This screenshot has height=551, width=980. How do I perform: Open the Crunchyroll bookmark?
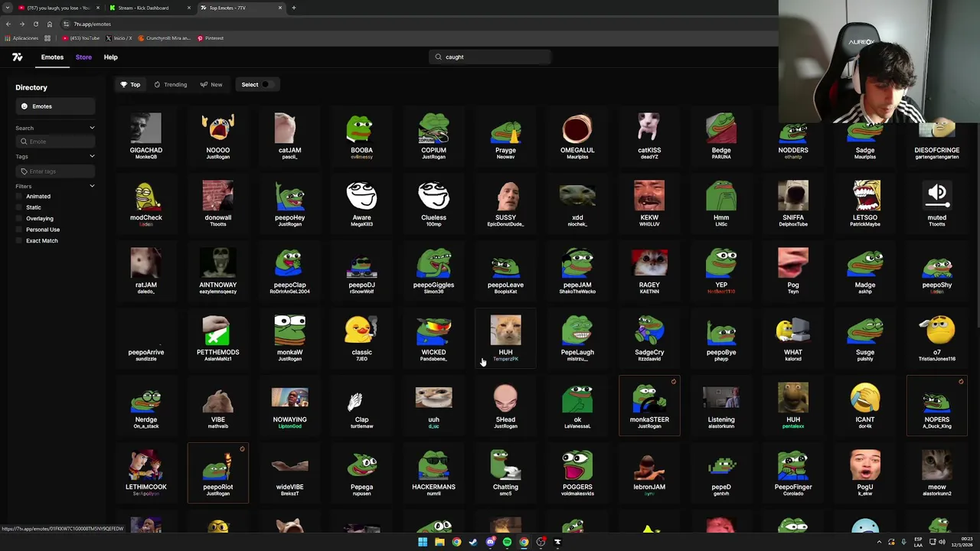(165, 38)
